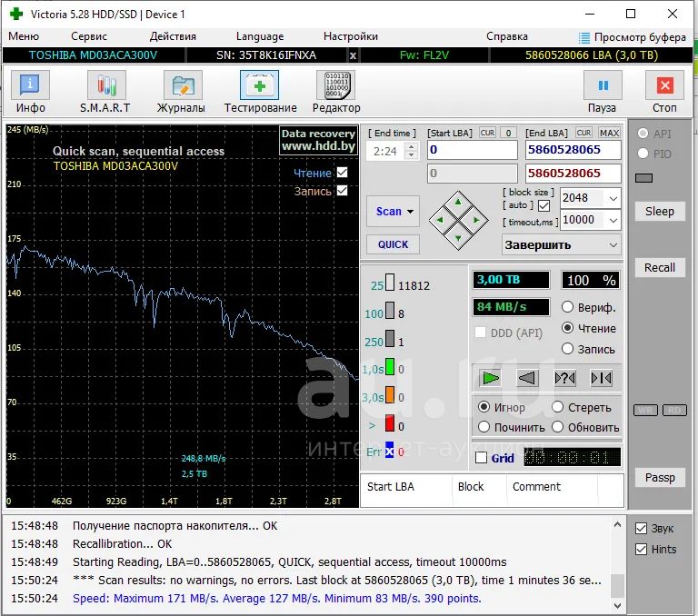Open the block size 2048 dropdown
Screen dimensions: 698x616
[x=613, y=198]
